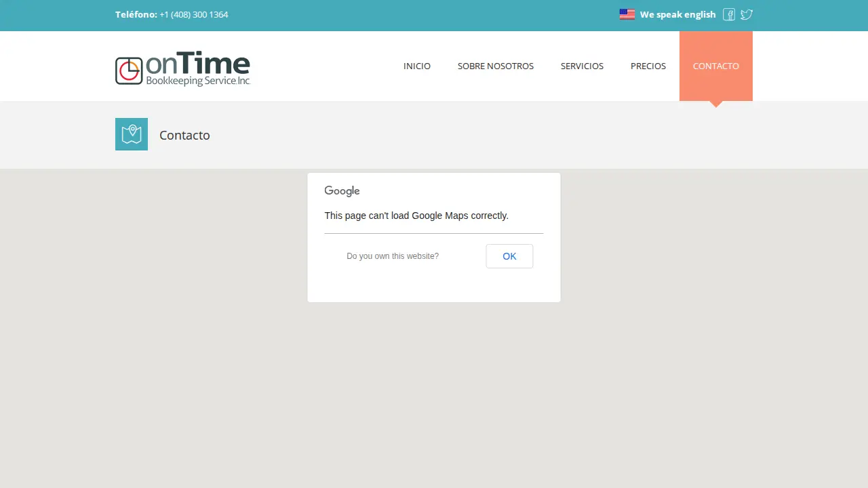This screenshot has height=488, width=868.
Task: Click the phone number +1 (408) 300 1364
Action: tap(194, 14)
